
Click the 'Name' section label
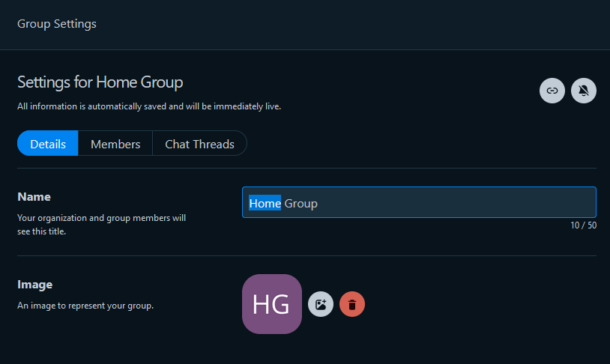[34, 197]
